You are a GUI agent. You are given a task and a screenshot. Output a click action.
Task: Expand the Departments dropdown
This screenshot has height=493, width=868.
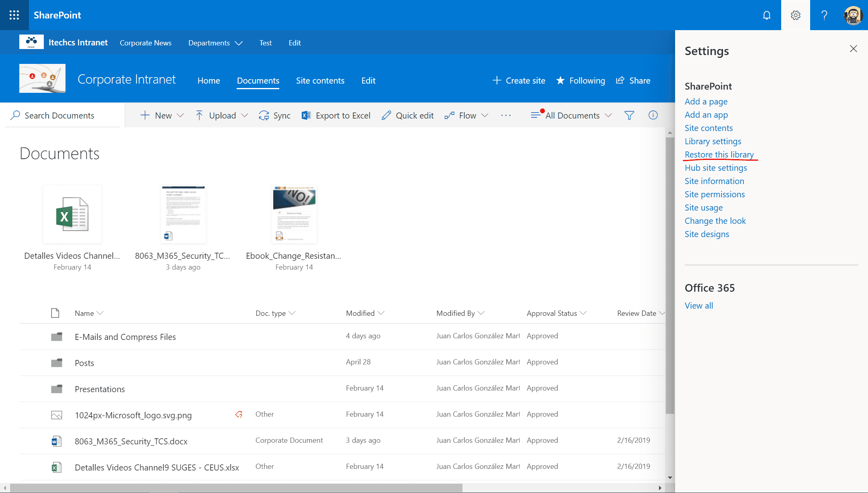[x=215, y=43]
